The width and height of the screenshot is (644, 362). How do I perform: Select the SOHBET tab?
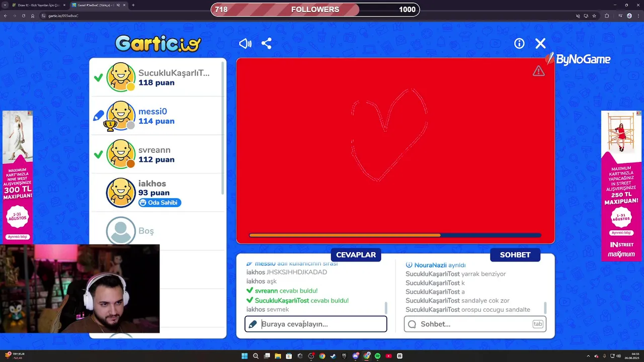[515, 255]
